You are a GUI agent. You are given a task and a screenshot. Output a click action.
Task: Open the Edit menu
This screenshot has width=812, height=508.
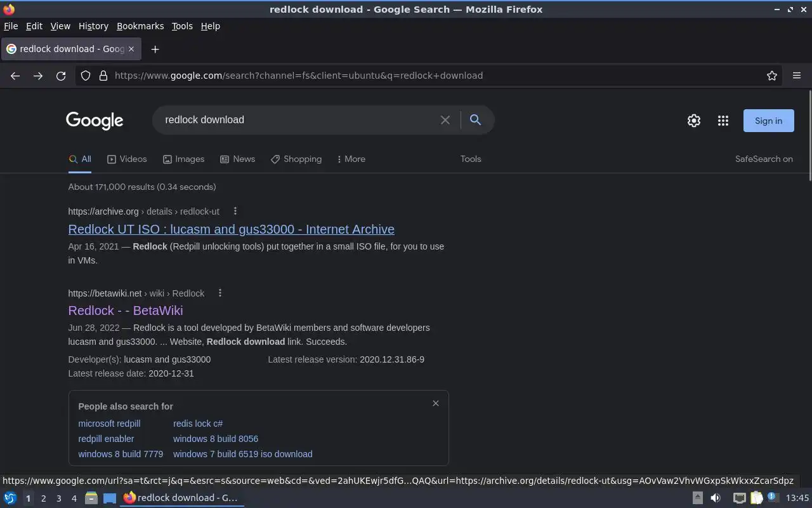point(34,26)
